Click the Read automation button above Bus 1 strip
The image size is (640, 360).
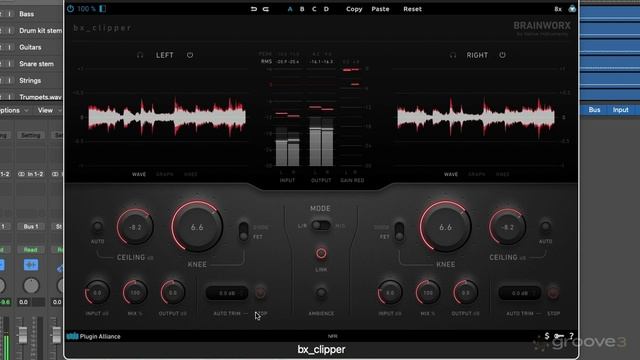31,249
